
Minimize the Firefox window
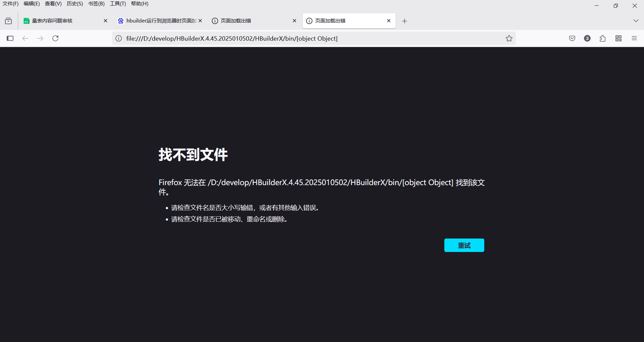[x=597, y=6]
